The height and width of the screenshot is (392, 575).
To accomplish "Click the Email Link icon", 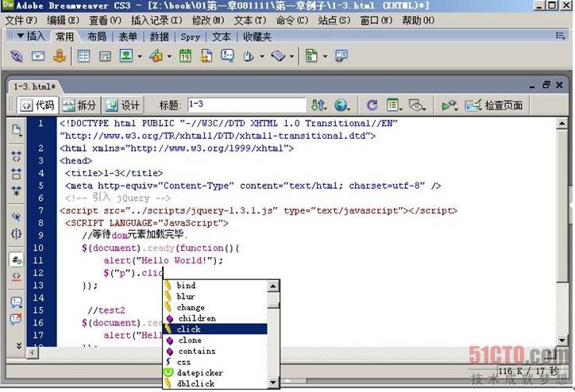I will 38,56.
